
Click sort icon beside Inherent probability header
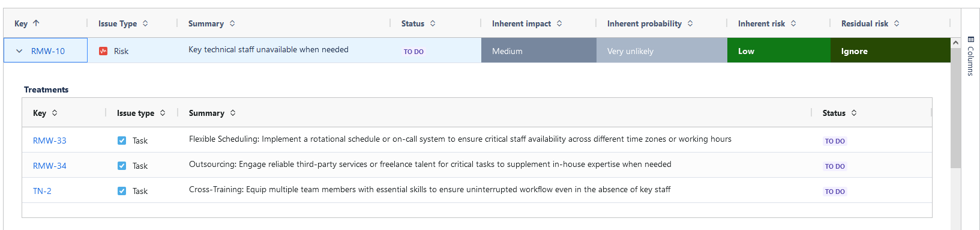[x=690, y=23]
